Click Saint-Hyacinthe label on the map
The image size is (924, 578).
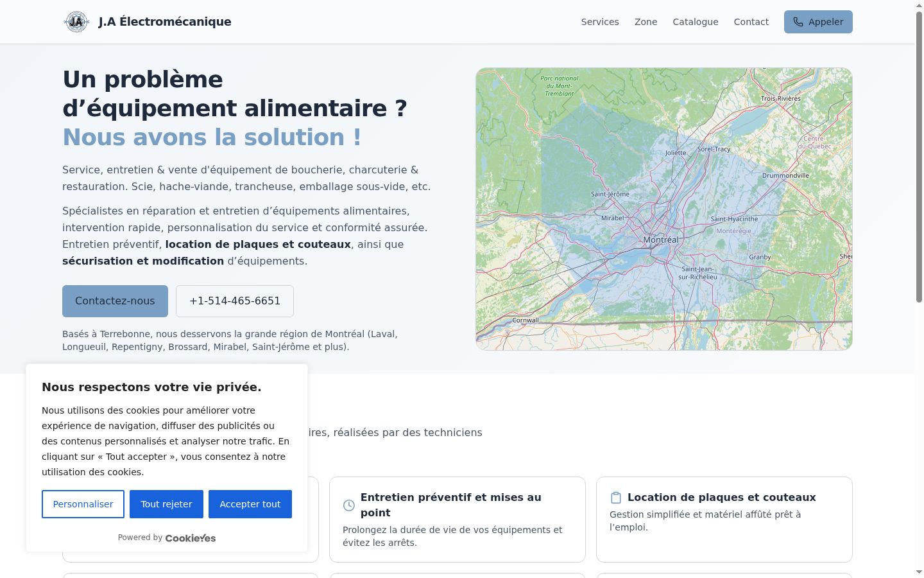click(x=734, y=219)
